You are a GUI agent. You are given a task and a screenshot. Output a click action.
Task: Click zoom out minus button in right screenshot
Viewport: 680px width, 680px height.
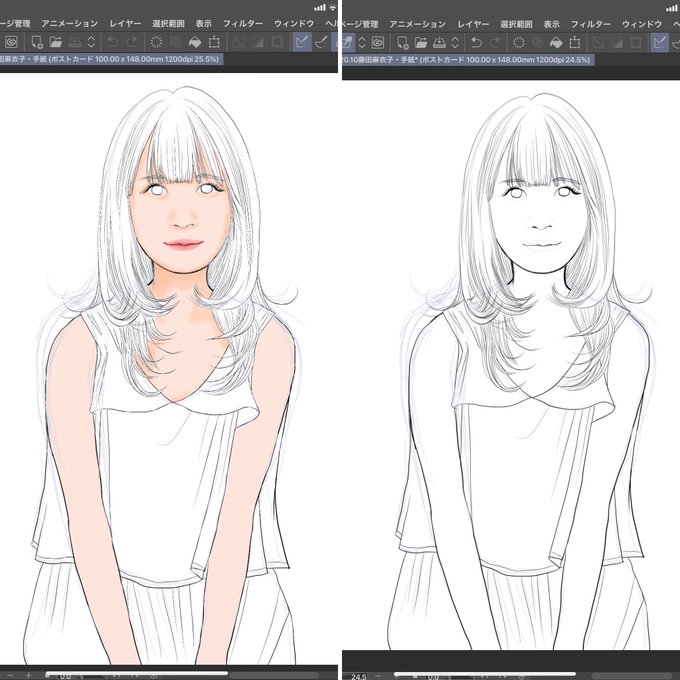[x=378, y=676]
